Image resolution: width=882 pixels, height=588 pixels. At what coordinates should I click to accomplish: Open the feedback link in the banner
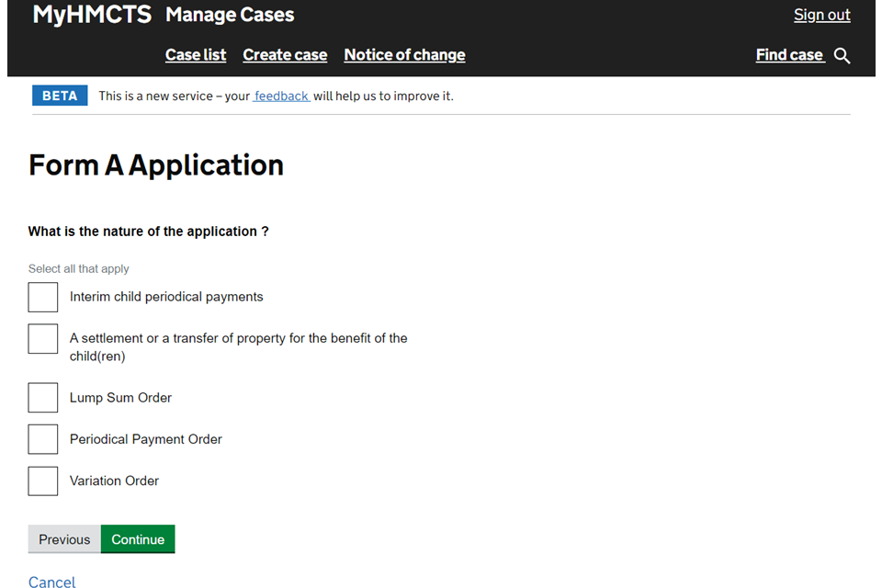(281, 96)
